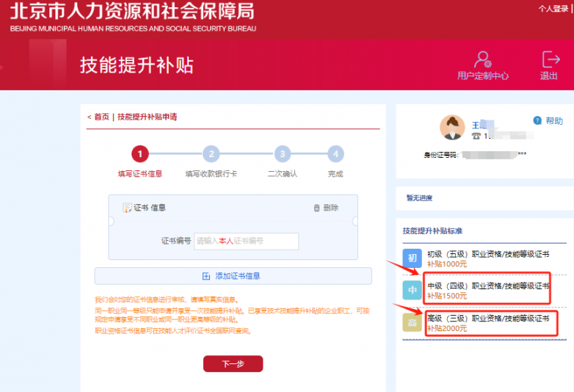Go back to 首页 breadcrumb link

point(101,117)
